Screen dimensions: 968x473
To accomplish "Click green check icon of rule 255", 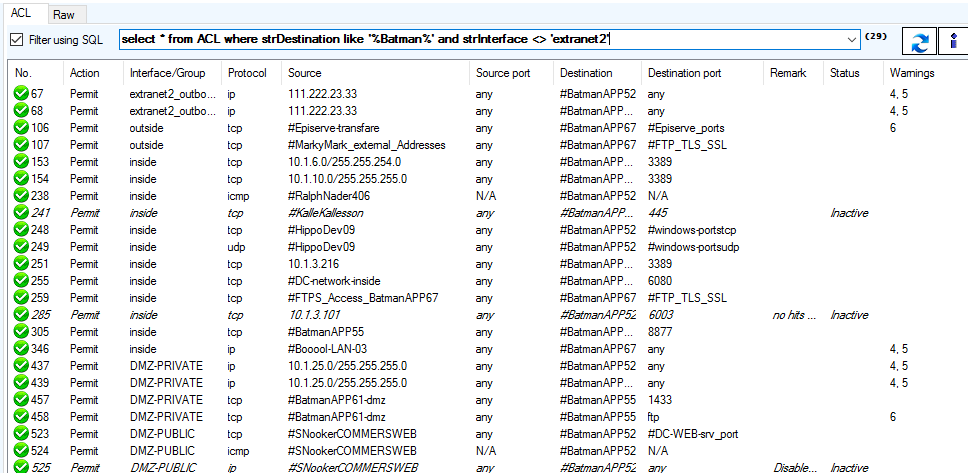I will [22, 281].
